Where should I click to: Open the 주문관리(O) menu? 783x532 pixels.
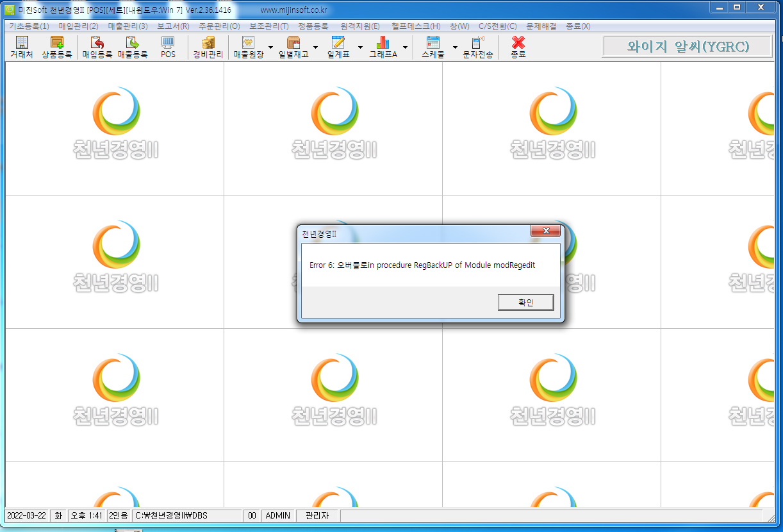click(x=219, y=26)
